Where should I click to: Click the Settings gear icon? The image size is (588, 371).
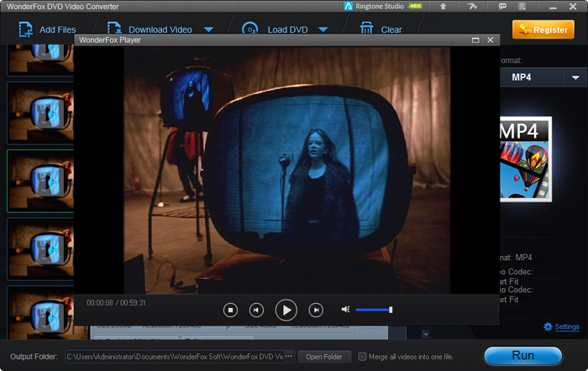(x=548, y=327)
